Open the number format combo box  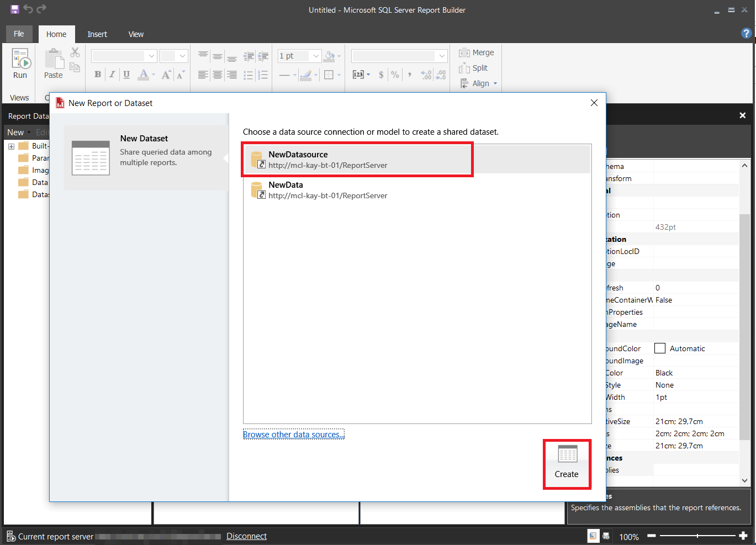click(399, 56)
